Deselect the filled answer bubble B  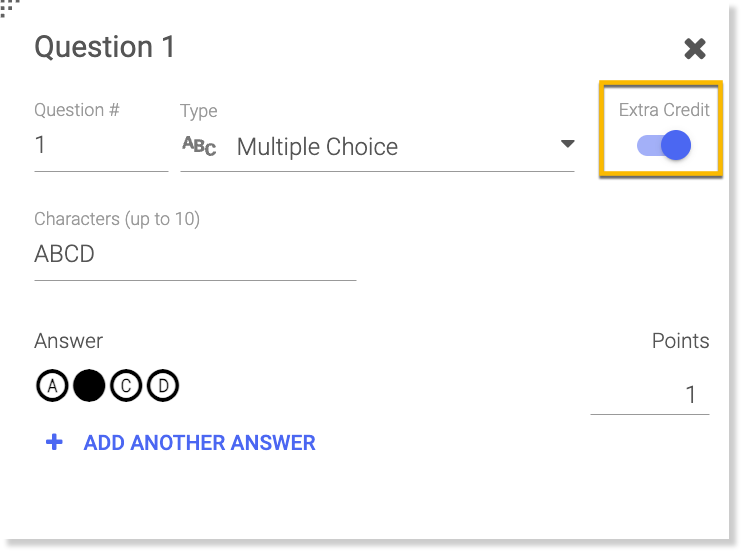coord(89,386)
